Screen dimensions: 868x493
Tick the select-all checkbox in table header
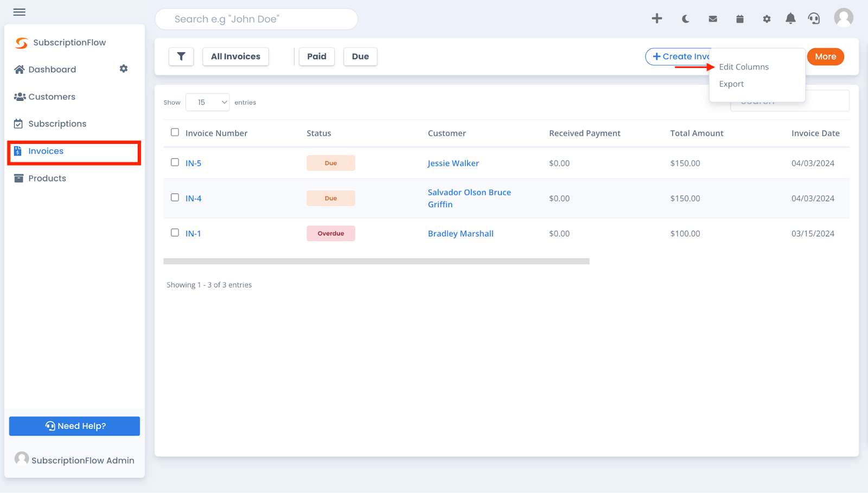tap(175, 132)
